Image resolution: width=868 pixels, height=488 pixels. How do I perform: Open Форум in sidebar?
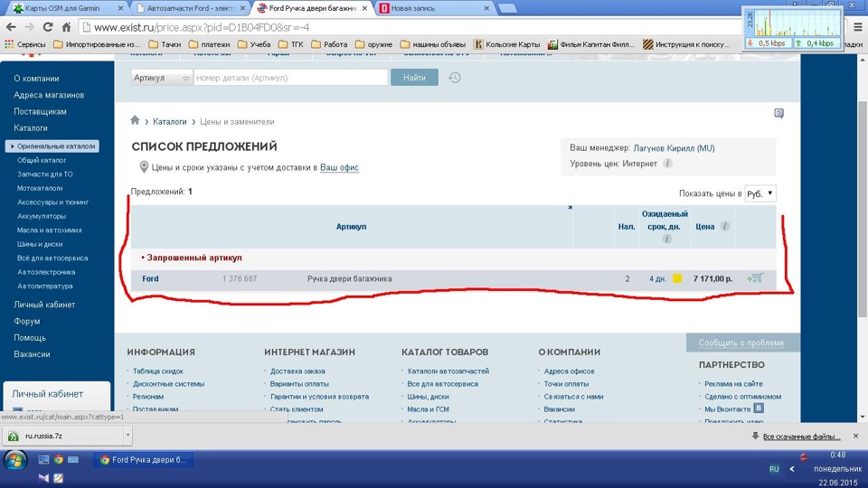pos(26,322)
